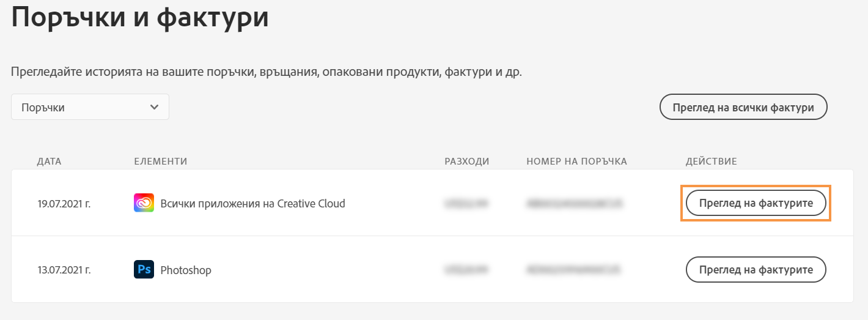Click the НОМЕР НА ПОРЪЧКА column header

[x=576, y=162]
